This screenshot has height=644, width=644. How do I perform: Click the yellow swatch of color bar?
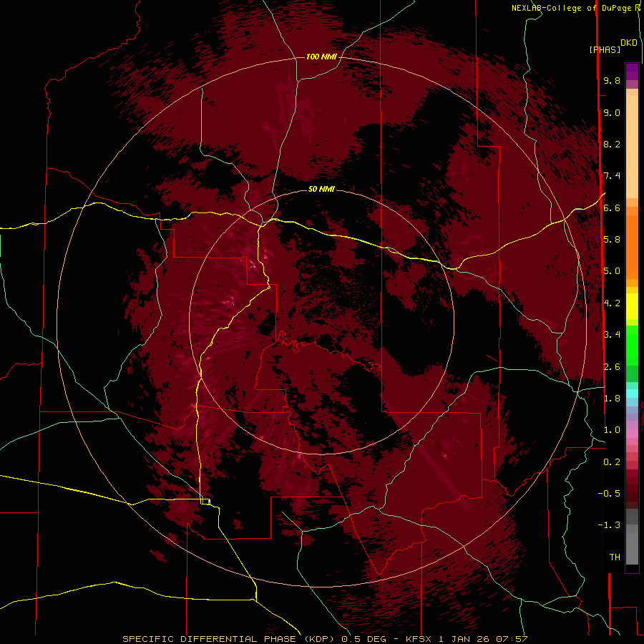[x=632, y=306]
